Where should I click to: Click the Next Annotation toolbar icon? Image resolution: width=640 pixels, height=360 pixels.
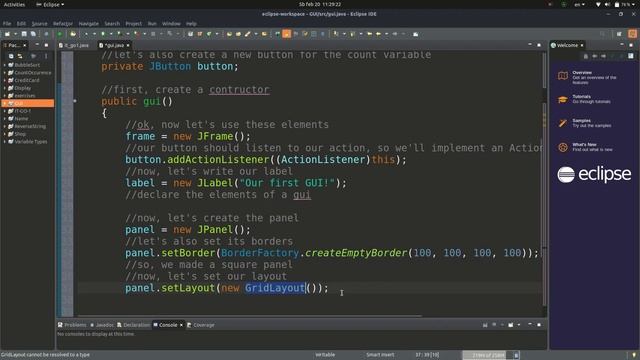coord(336,34)
